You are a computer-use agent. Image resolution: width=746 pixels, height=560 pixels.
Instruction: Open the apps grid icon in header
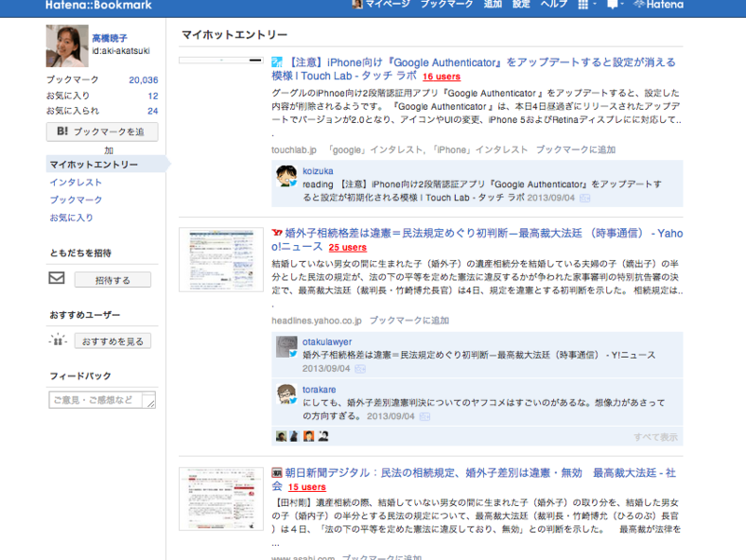coord(583,5)
